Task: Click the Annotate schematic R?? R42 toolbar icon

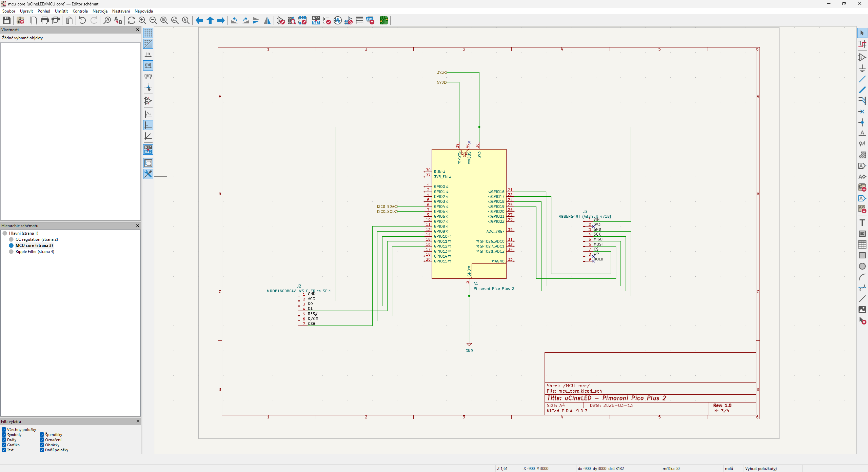Action: coord(316,21)
